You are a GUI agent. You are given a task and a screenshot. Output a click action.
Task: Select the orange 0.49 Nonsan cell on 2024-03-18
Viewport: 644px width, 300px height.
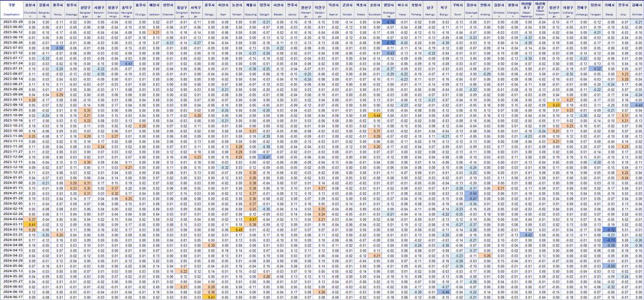point(237,229)
